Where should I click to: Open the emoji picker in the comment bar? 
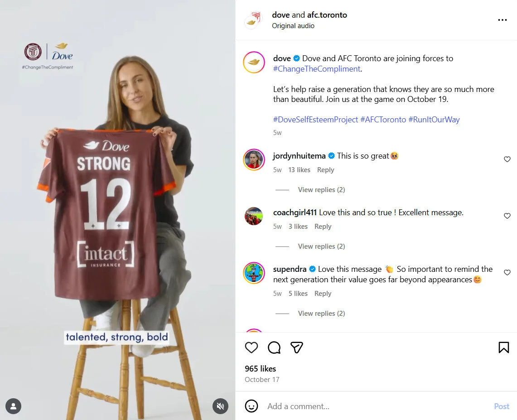(x=251, y=406)
